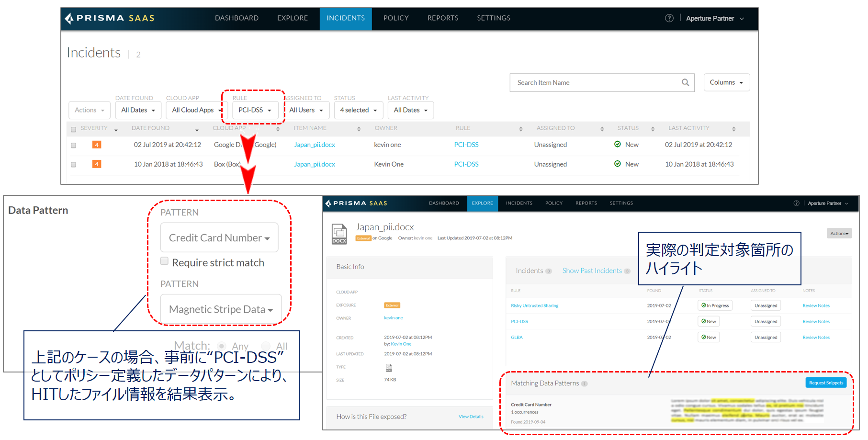Click the Prisma SaaS logo in Explore window
Screen dimensions: 868x440
tap(356, 203)
